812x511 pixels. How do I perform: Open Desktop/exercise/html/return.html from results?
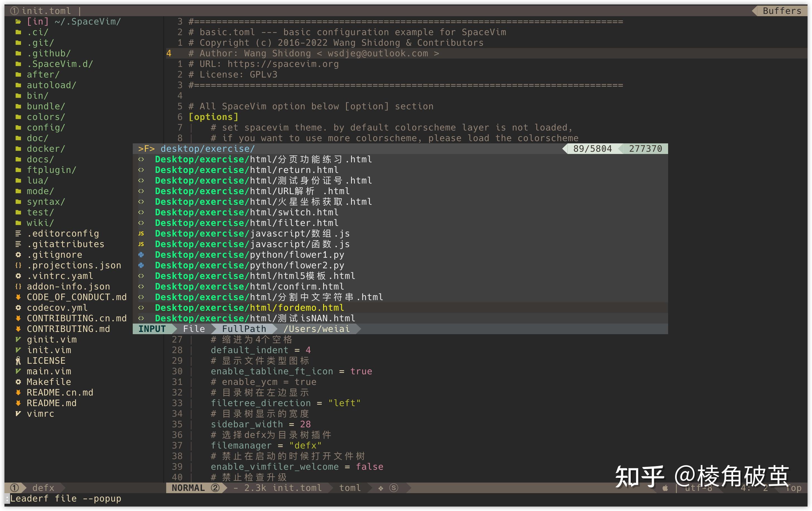pyautogui.click(x=246, y=170)
